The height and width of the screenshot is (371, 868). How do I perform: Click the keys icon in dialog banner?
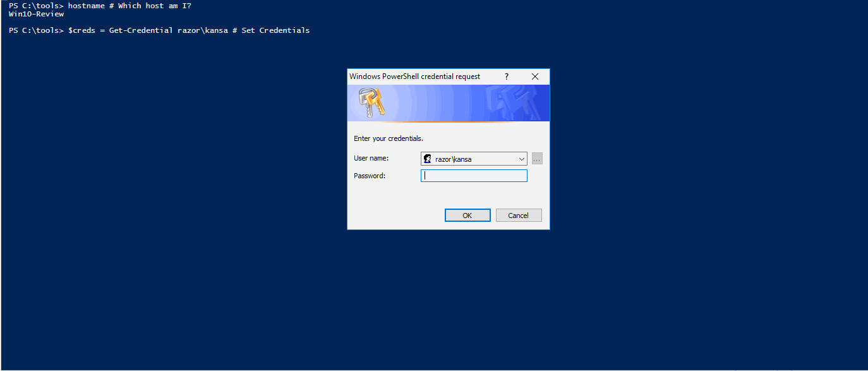tap(371, 102)
